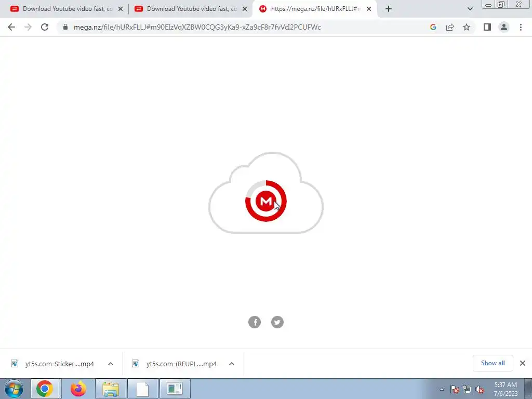The image size is (532, 399).
Task: Select the mega.nz file tab
Action: tap(315, 9)
